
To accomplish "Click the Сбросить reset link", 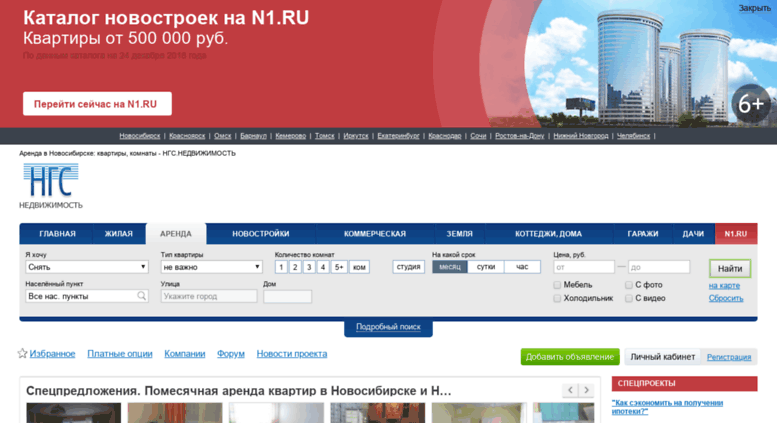I will point(726,298).
